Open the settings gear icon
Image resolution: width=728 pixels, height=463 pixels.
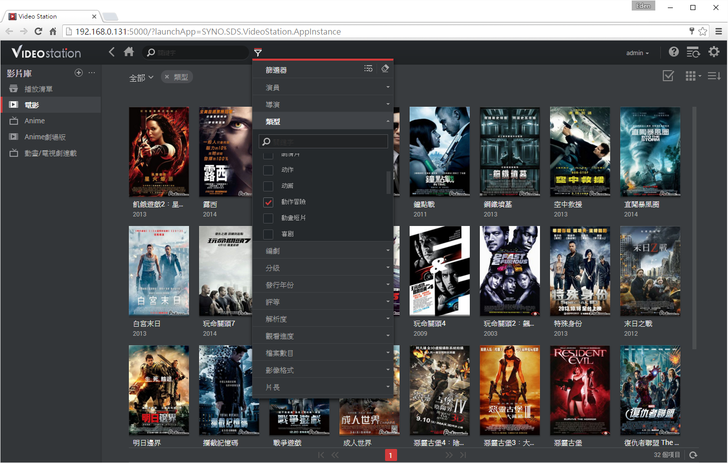point(714,52)
